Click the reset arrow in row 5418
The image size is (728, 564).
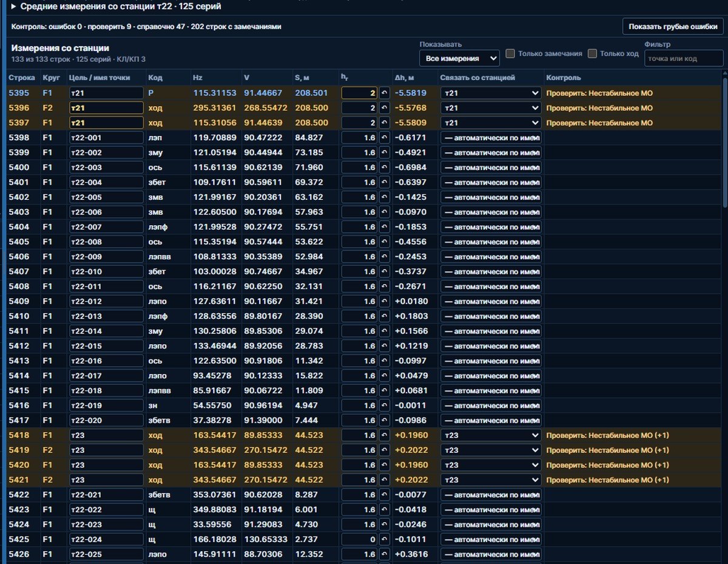384,435
